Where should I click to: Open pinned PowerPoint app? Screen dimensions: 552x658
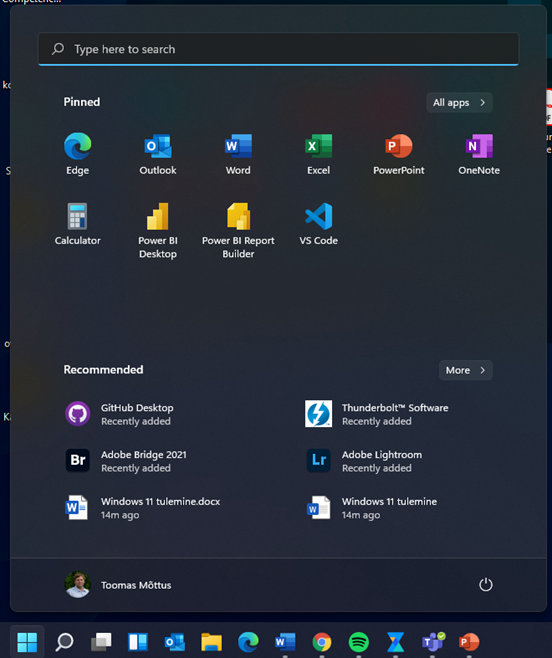click(399, 154)
